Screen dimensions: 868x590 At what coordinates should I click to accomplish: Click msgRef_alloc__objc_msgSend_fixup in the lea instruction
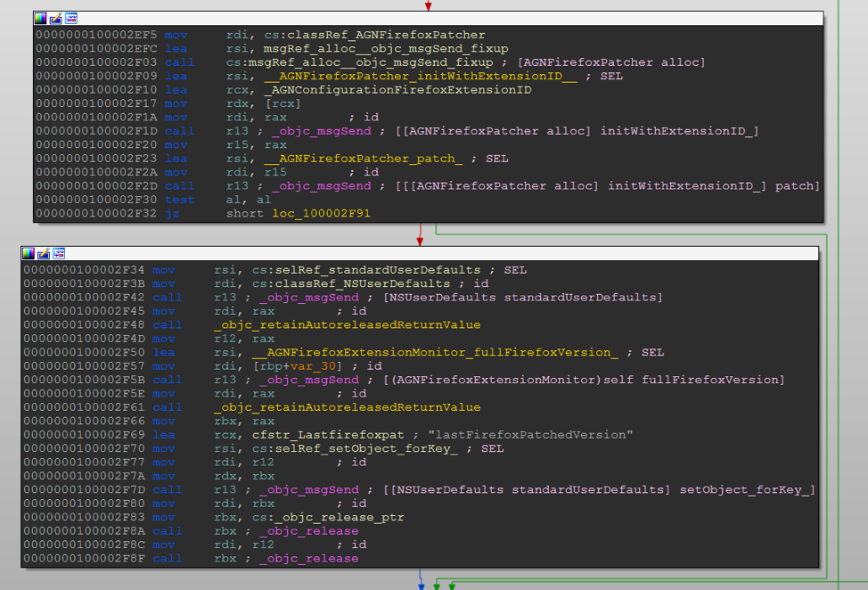click(x=386, y=49)
